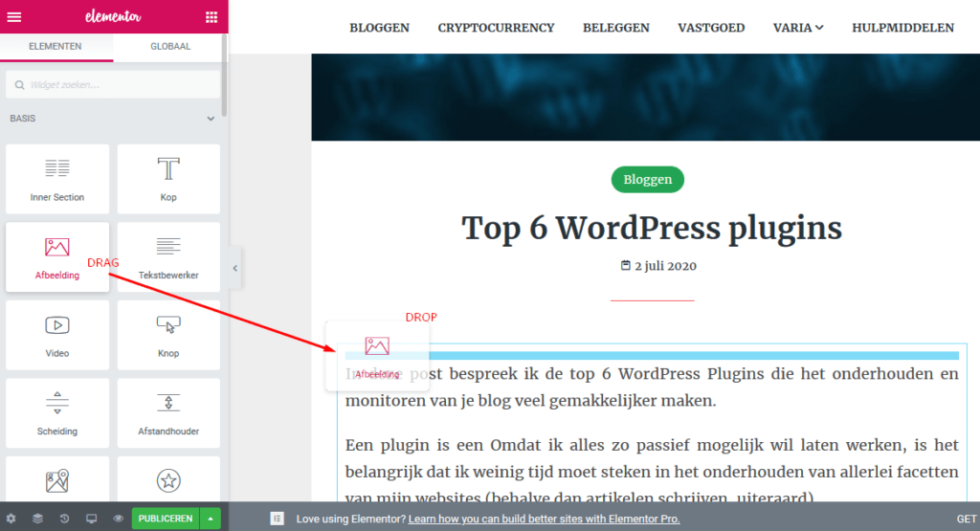The image size is (980, 531).
Task: Select the Kop heading widget
Action: point(168,179)
